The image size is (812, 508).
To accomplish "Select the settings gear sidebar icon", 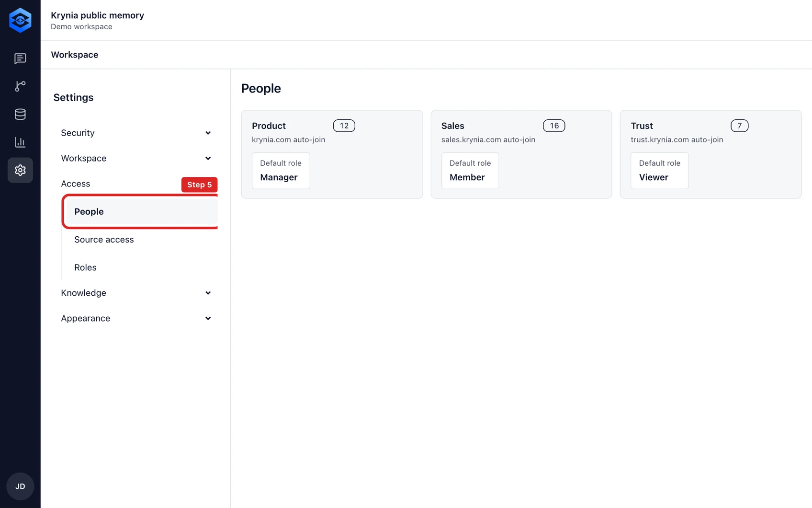I will click(20, 170).
